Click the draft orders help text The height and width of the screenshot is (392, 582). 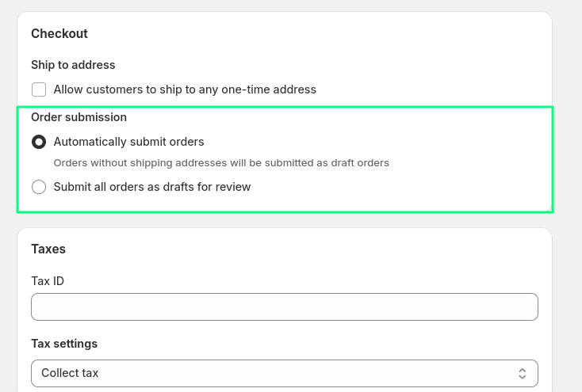pos(221,163)
